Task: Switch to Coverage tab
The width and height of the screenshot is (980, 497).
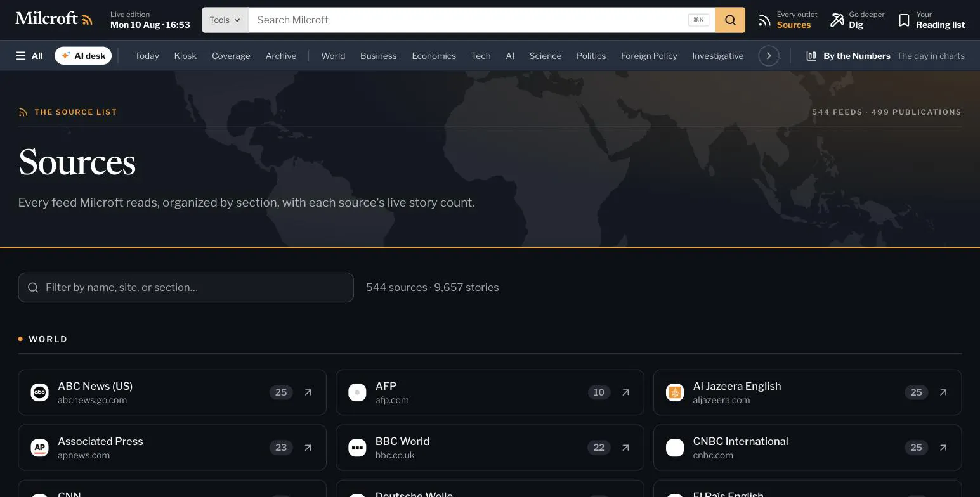Action: (x=231, y=56)
